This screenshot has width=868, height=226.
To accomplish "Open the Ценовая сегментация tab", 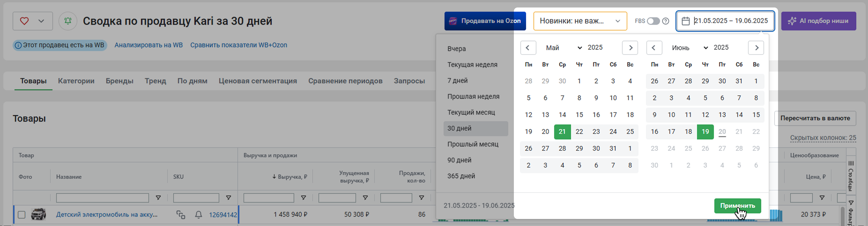I will [258, 81].
